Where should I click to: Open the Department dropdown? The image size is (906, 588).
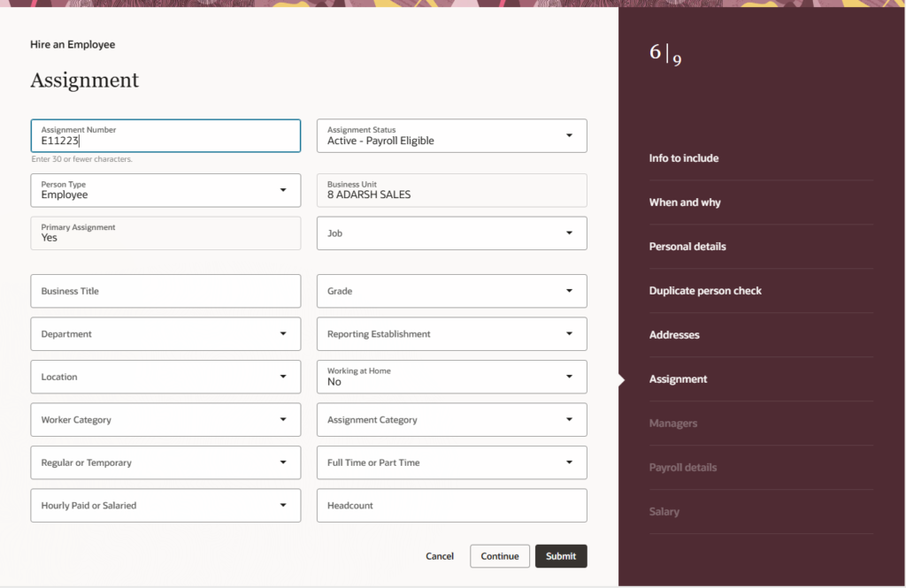(x=165, y=334)
